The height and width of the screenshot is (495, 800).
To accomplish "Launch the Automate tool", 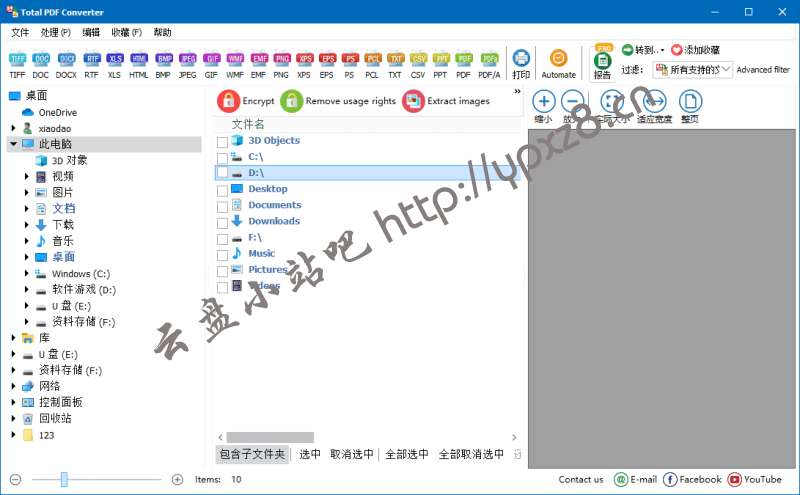I will click(x=558, y=64).
